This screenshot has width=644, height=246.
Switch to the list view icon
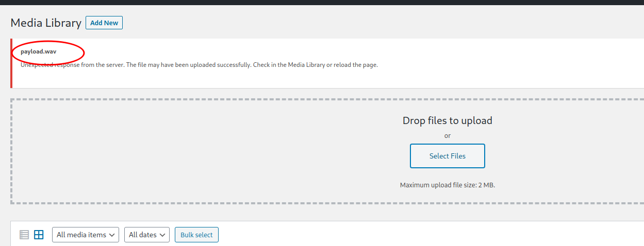[x=24, y=235]
